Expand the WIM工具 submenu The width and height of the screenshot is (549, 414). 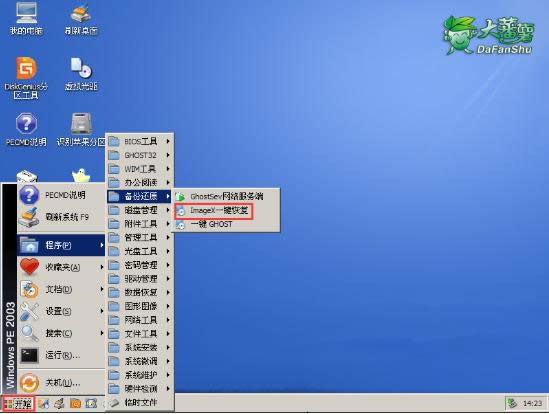[139, 169]
